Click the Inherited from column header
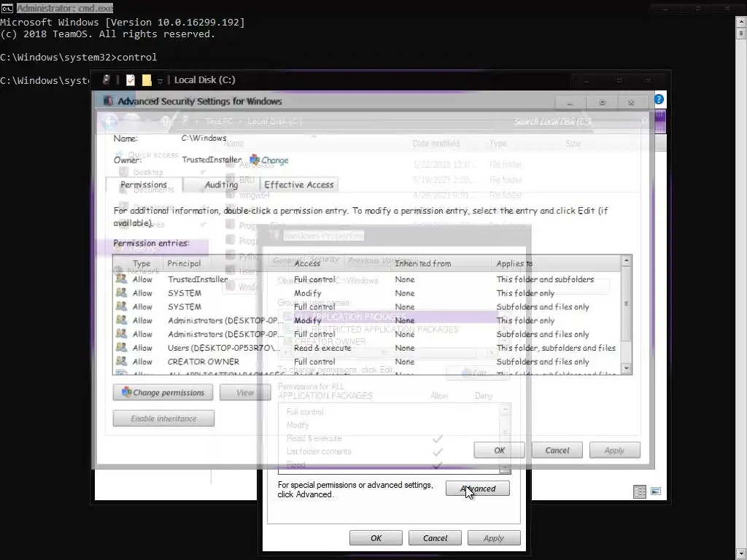 pos(423,263)
